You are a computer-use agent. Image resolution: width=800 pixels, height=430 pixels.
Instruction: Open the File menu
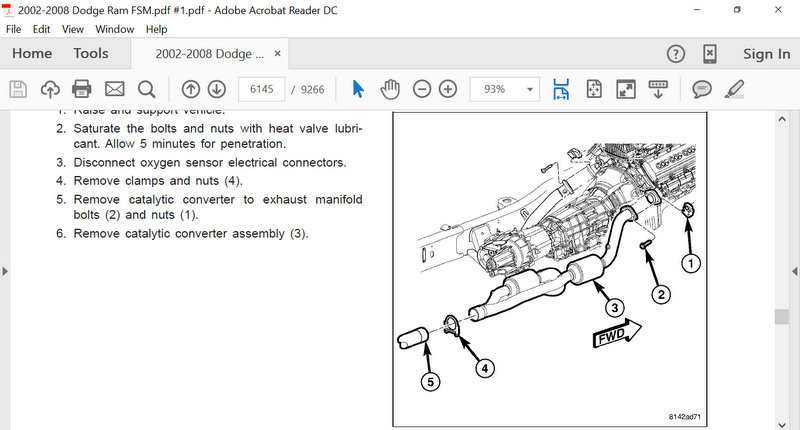click(x=13, y=29)
